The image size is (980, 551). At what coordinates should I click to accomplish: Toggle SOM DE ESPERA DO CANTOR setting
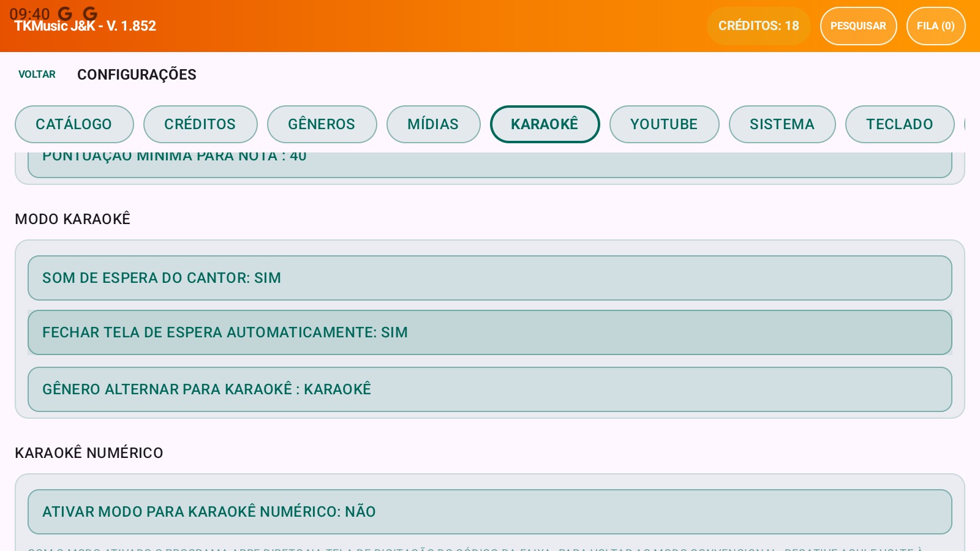(490, 278)
